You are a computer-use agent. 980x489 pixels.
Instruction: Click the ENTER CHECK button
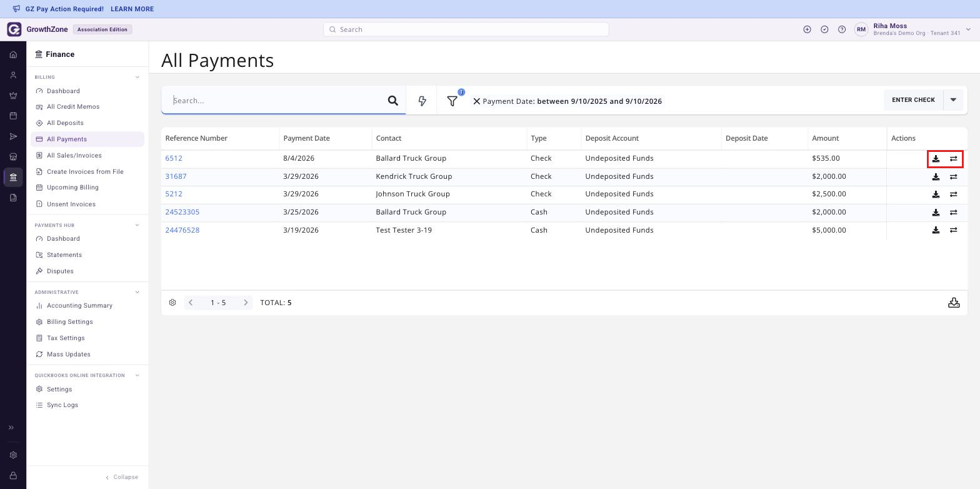click(x=913, y=100)
